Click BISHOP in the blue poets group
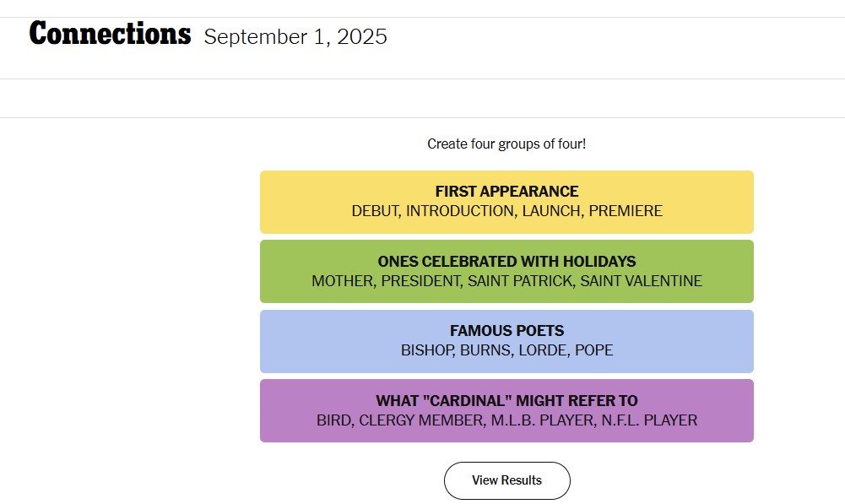Image resolution: width=845 pixels, height=504 pixels. [x=426, y=350]
